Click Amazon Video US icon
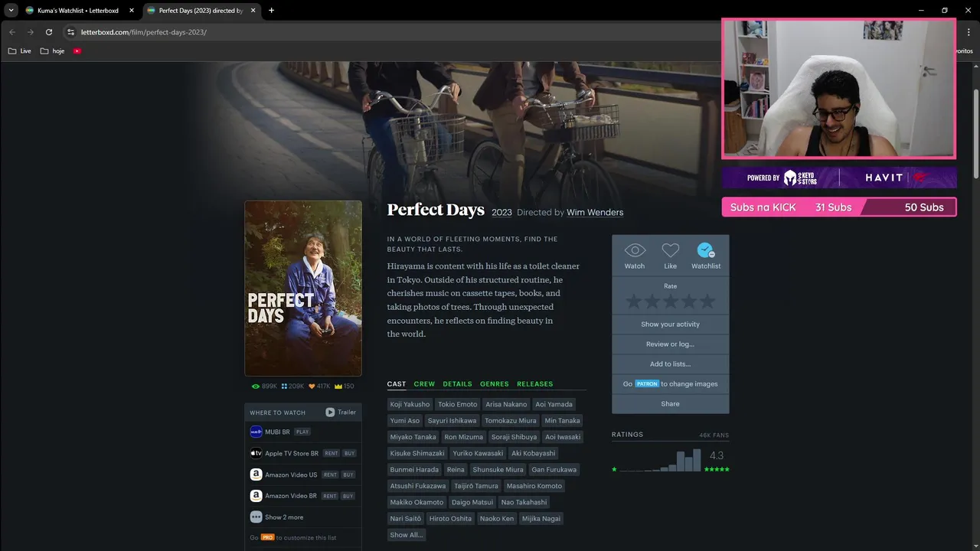Viewport: 980px width, 551px height. coord(256,474)
